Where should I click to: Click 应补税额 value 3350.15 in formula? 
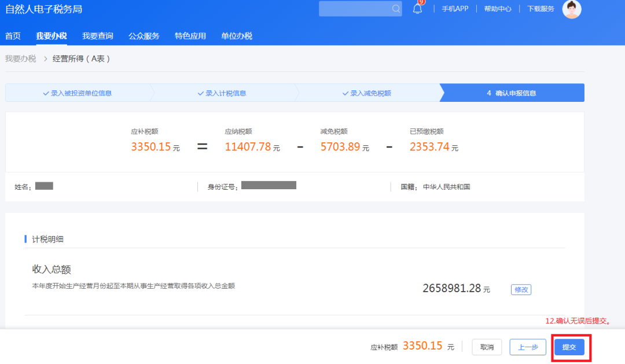pyautogui.click(x=150, y=147)
